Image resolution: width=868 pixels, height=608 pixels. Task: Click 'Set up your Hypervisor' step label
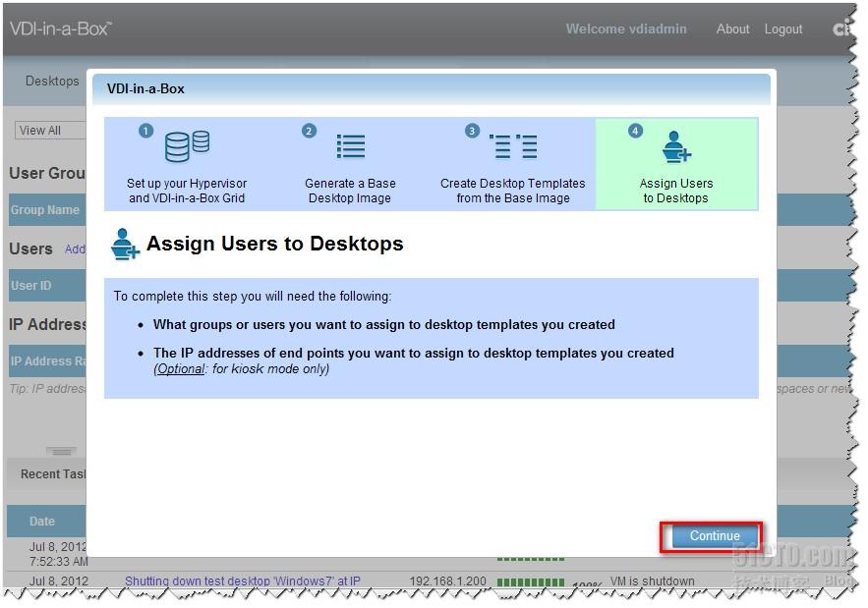point(187,191)
